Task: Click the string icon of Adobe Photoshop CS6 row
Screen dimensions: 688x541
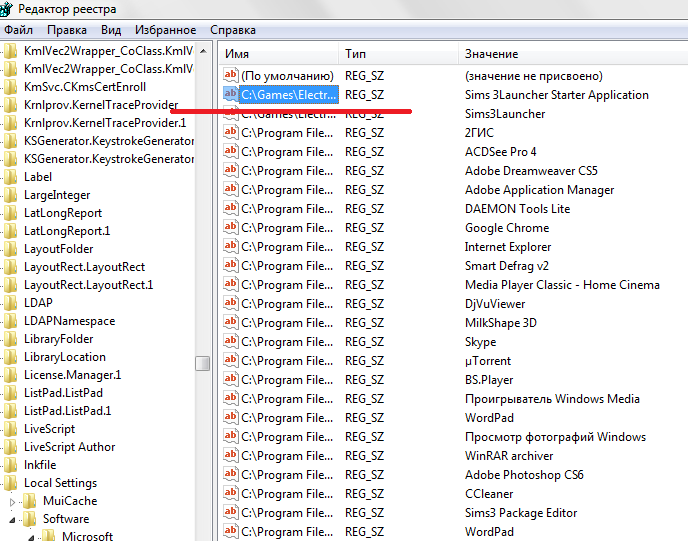Action: [230, 475]
